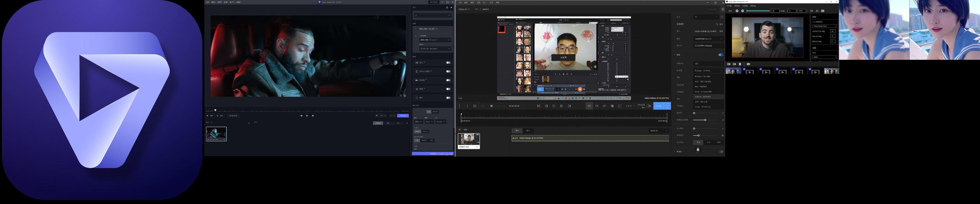Jump to end in Video AI 5 window
Viewport: 980px width, 204px height.
pyautogui.click(x=569, y=106)
